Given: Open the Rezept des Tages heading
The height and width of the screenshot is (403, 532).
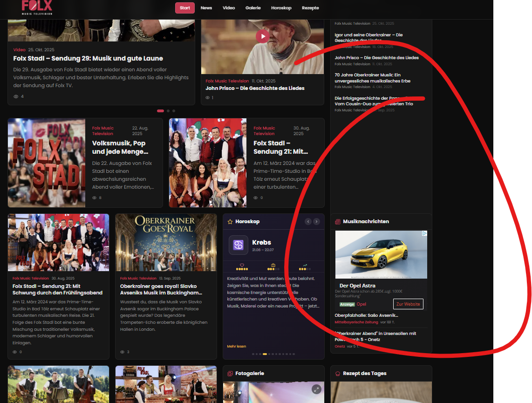Looking at the screenshot, I should tap(364, 374).
